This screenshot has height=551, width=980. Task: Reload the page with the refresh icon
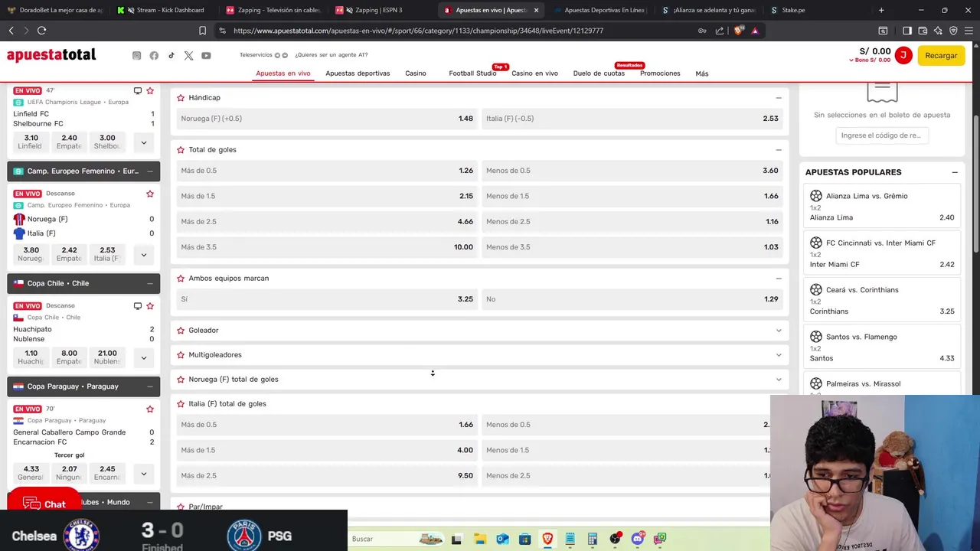pyautogui.click(x=41, y=31)
